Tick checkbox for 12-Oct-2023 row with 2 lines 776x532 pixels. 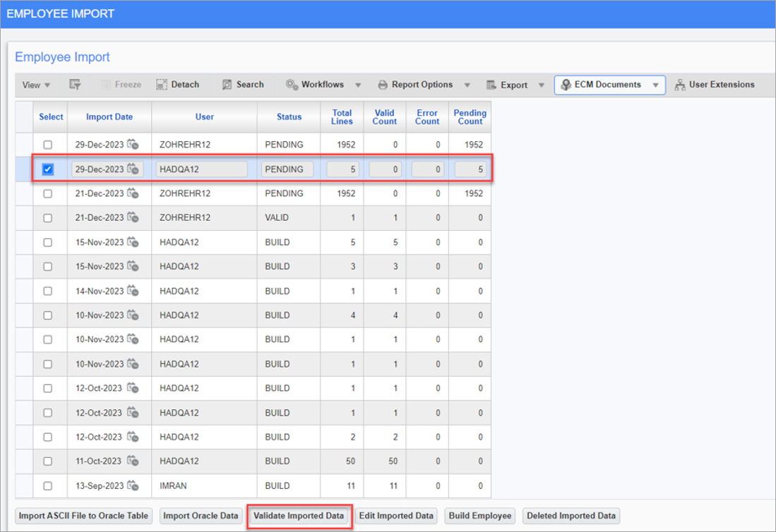[x=47, y=437]
